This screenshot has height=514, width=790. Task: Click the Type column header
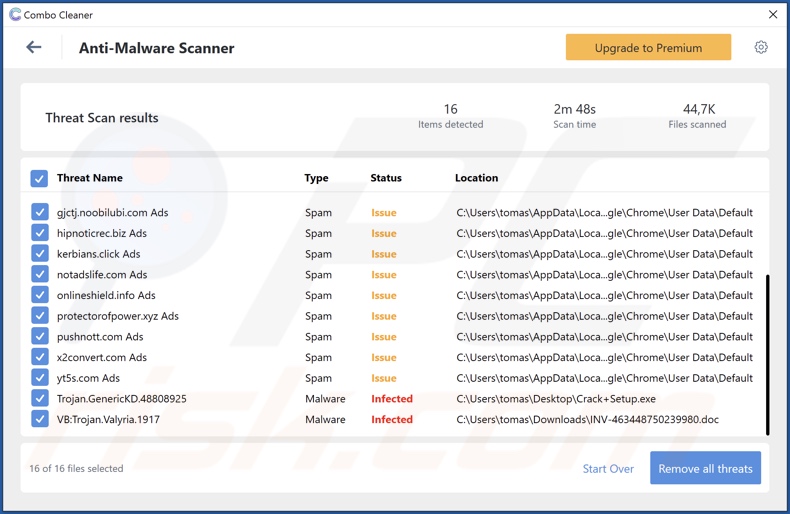(x=316, y=178)
